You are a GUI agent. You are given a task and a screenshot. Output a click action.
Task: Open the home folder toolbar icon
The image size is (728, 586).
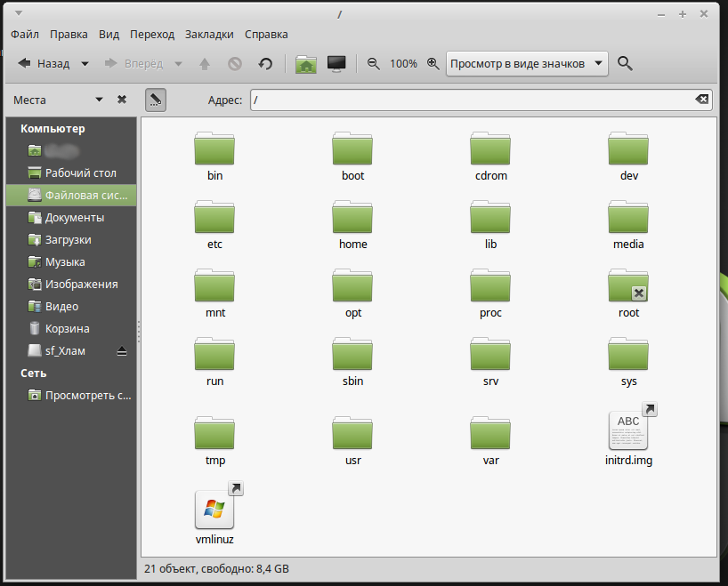tap(306, 63)
